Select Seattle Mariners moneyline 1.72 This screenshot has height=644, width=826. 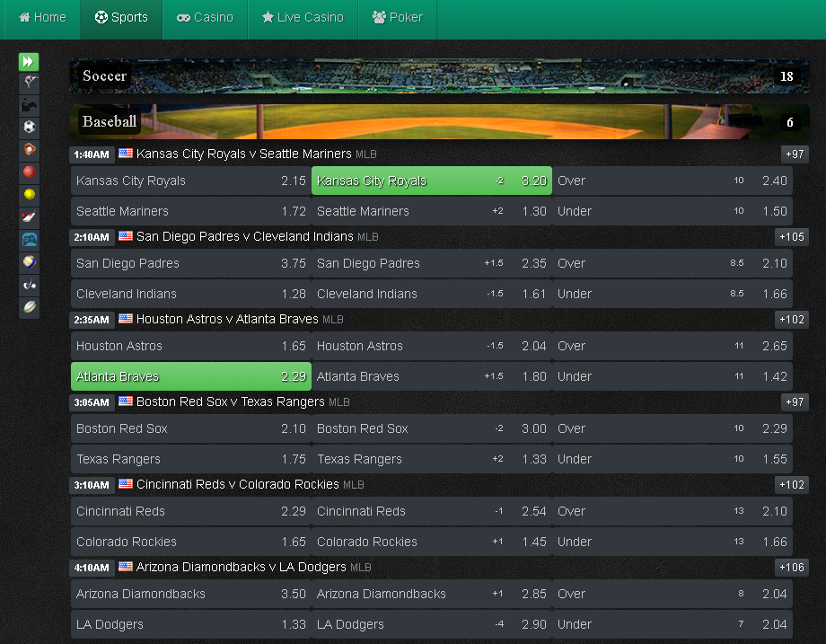(x=191, y=211)
